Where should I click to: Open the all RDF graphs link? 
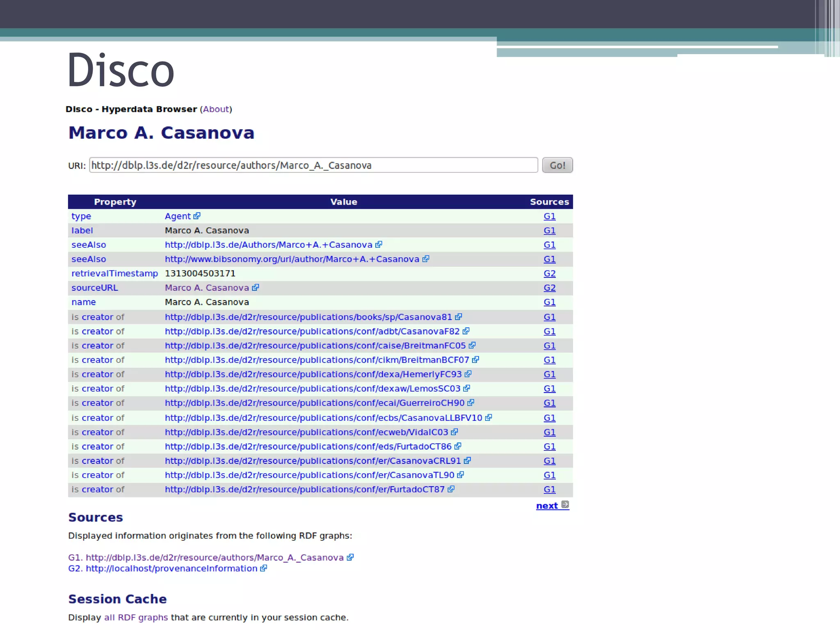[x=136, y=618]
